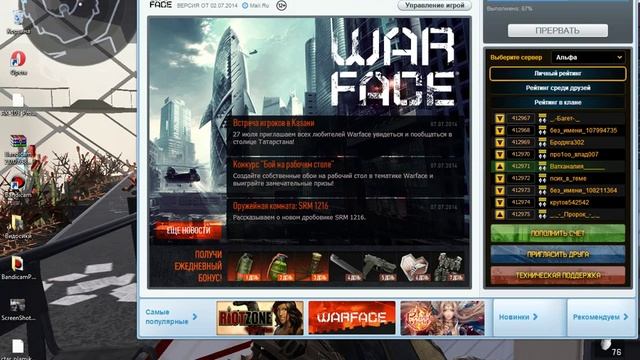The height and width of the screenshot is (360, 640).
Task: Open the ScreenShot... desktop icon
Action: click(x=18, y=309)
